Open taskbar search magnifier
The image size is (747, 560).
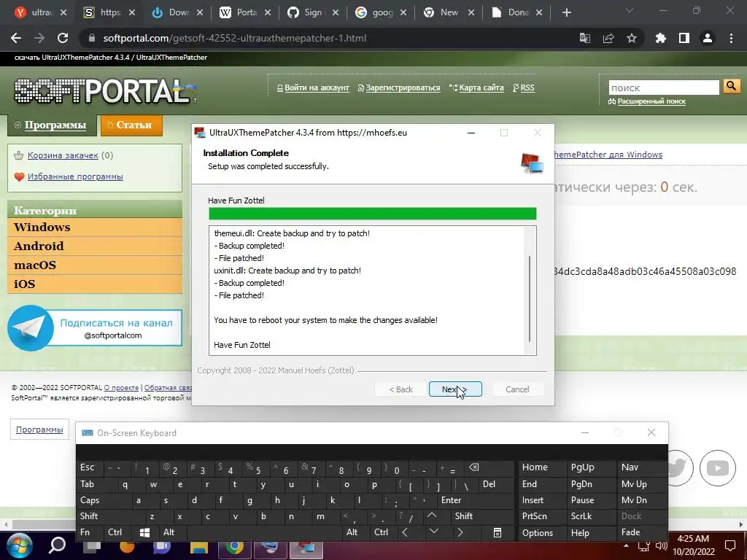[57, 545]
